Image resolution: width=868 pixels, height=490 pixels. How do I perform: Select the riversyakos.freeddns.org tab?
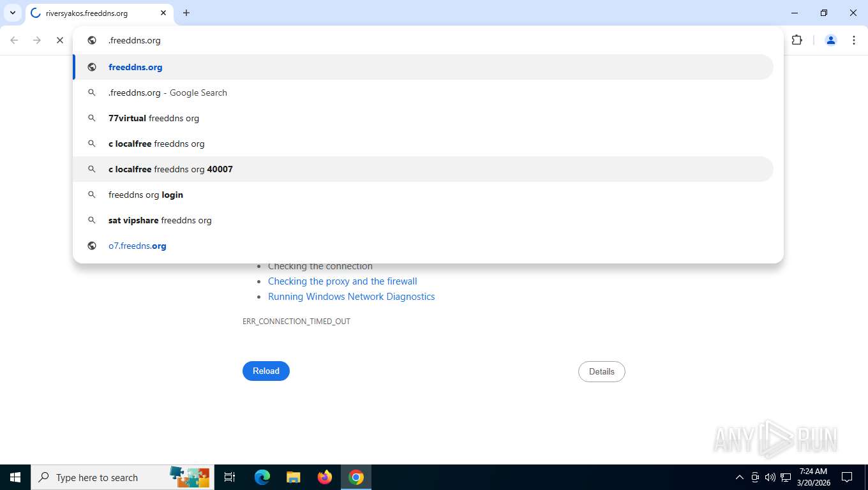[x=99, y=13]
